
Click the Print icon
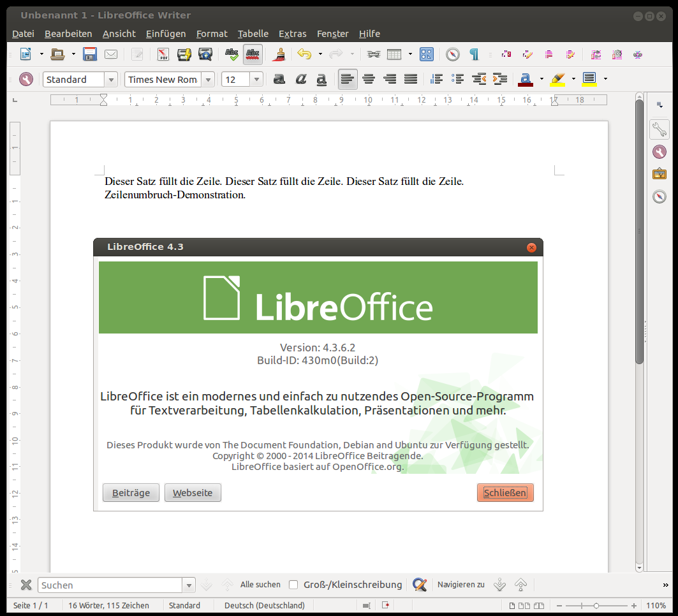(184, 54)
